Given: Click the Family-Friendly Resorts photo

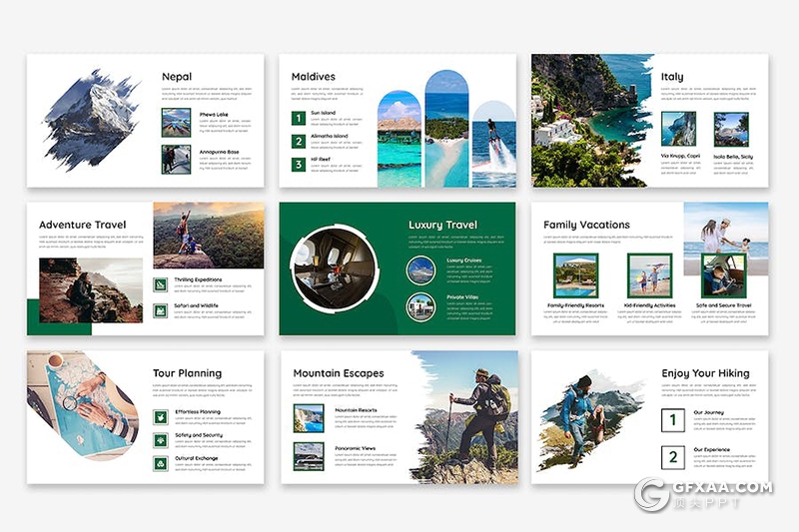Looking at the screenshot, I should 575,275.
